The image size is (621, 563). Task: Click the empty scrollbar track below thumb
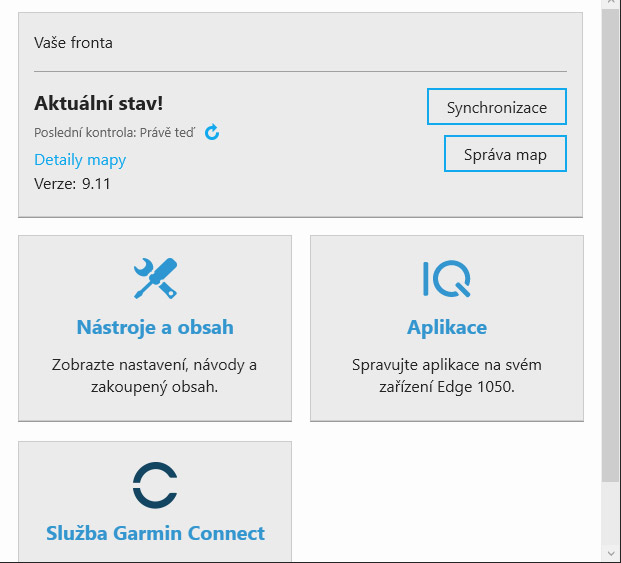611,514
